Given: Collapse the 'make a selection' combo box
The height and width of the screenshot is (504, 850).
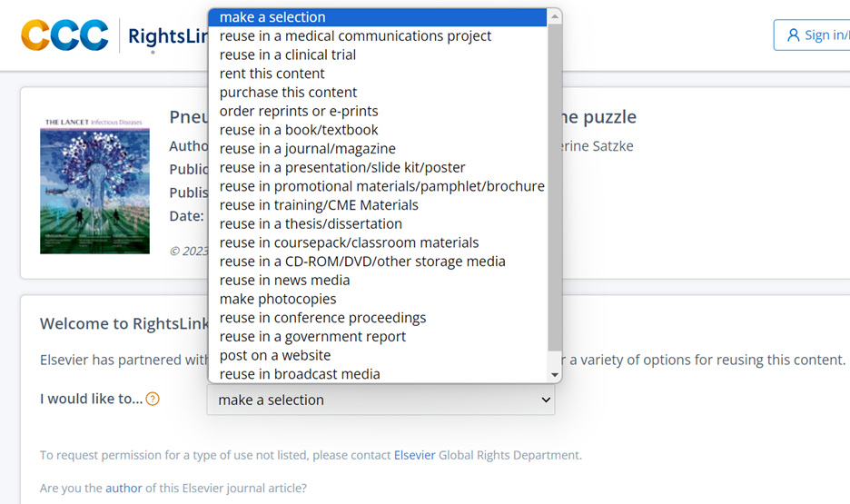Looking at the screenshot, I should click(x=381, y=400).
